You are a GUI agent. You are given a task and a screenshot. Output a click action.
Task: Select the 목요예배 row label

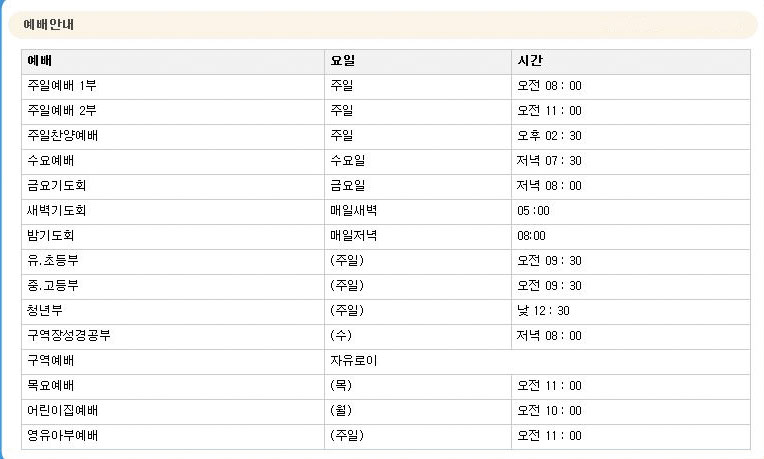click(51, 386)
